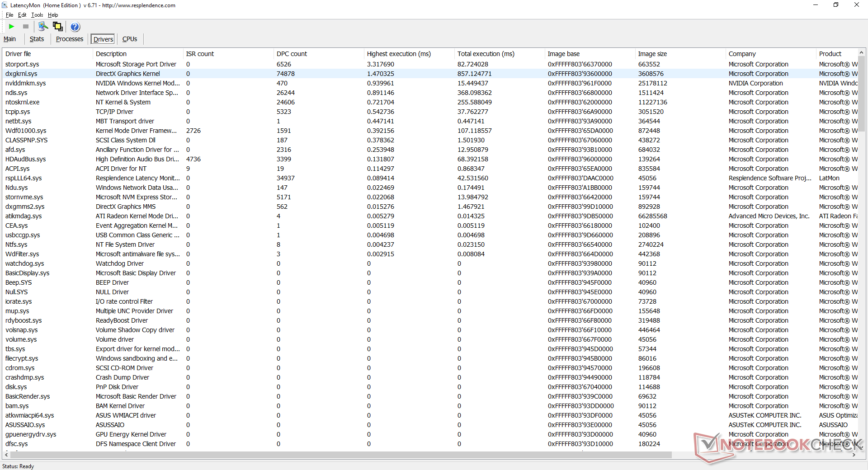
Task: Open the File menu
Action: click(x=9, y=15)
